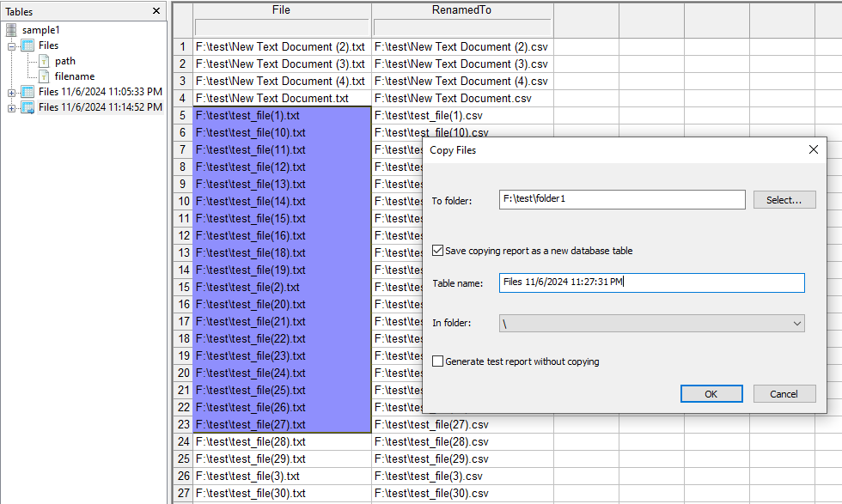Screen dimensions: 842x504
Task: Click Select... to browse destination folder
Action: (784, 199)
